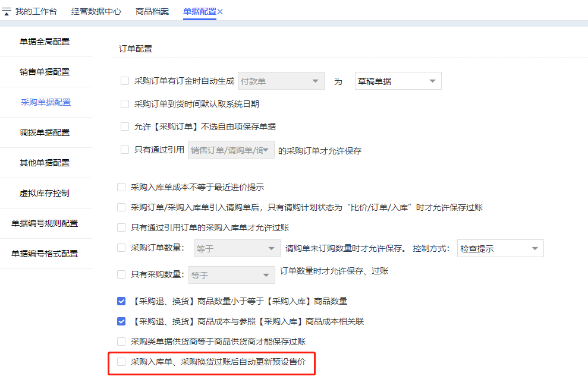The width and height of the screenshot is (588, 392).
Task: Open the 检查提示 dropdown
Action: tap(500, 248)
